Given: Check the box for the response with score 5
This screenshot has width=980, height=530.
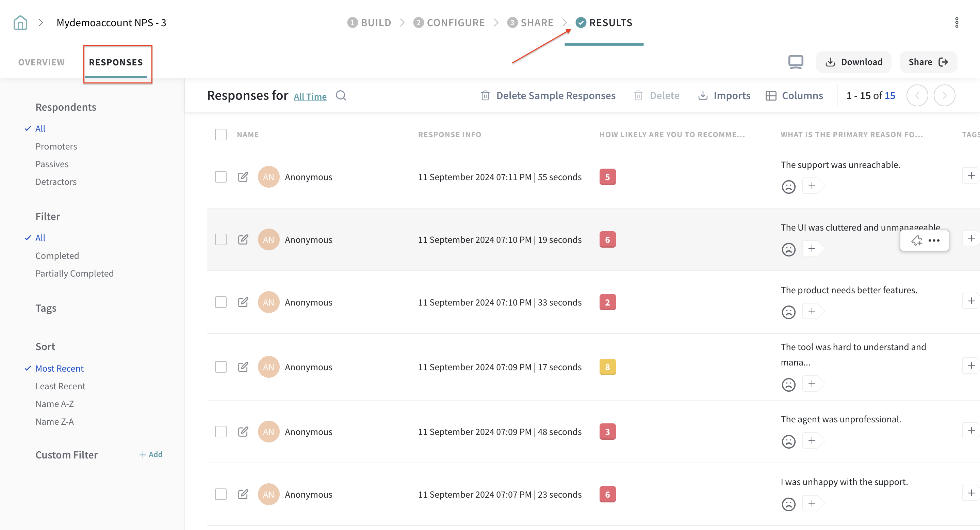Looking at the screenshot, I should tap(220, 177).
